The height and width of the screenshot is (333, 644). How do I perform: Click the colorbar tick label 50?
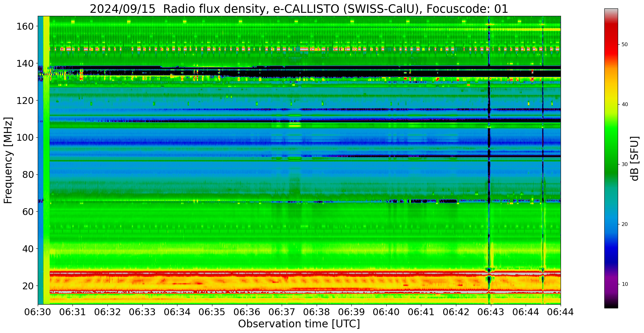point(625,45)
